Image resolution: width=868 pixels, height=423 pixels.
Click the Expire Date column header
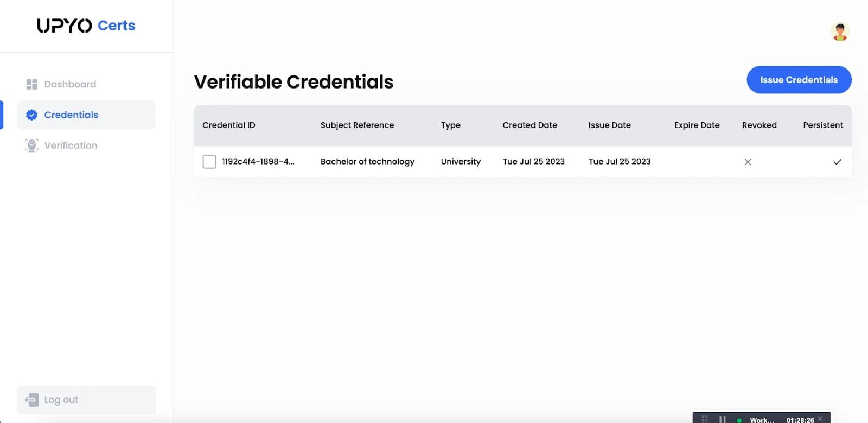point(697,125)
